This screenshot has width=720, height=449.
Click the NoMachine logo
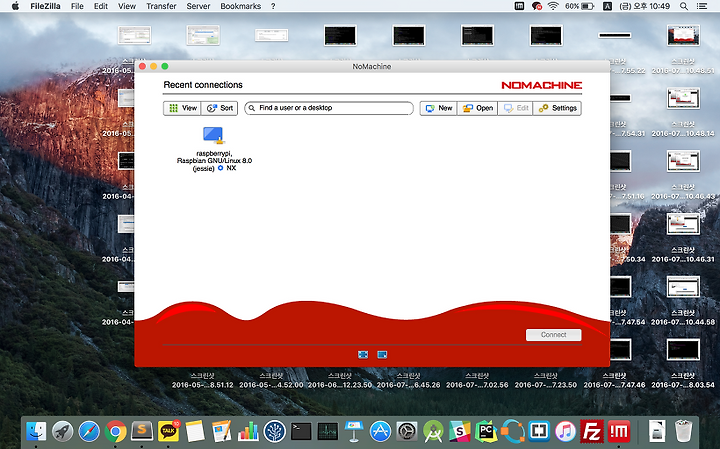point(541,85)
